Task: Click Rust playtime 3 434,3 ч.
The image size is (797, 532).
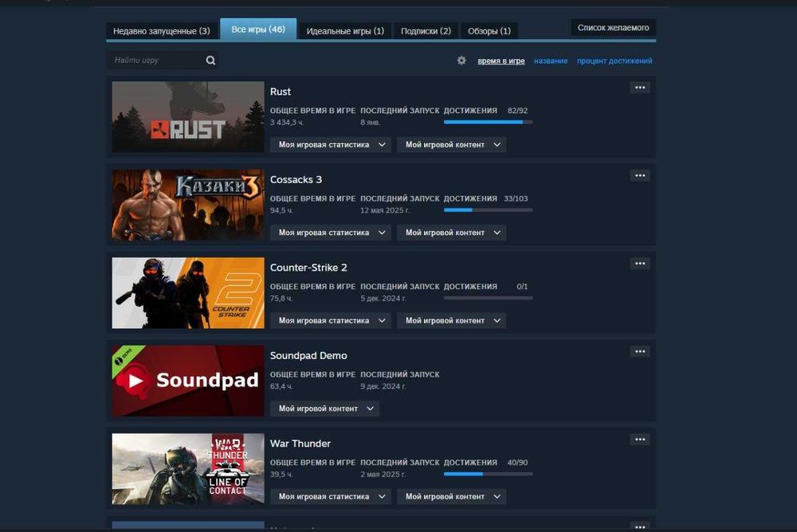Action: 287,123
